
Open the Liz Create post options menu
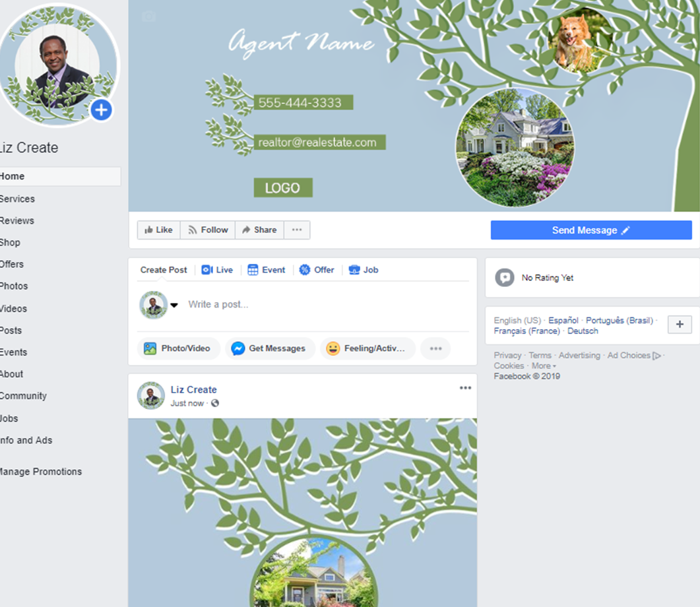[465, 388]
